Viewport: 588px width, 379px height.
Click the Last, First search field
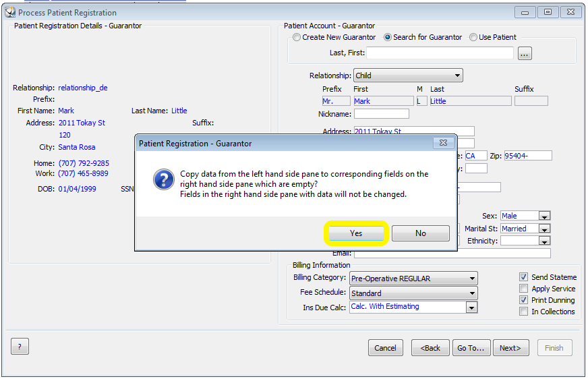440,53
